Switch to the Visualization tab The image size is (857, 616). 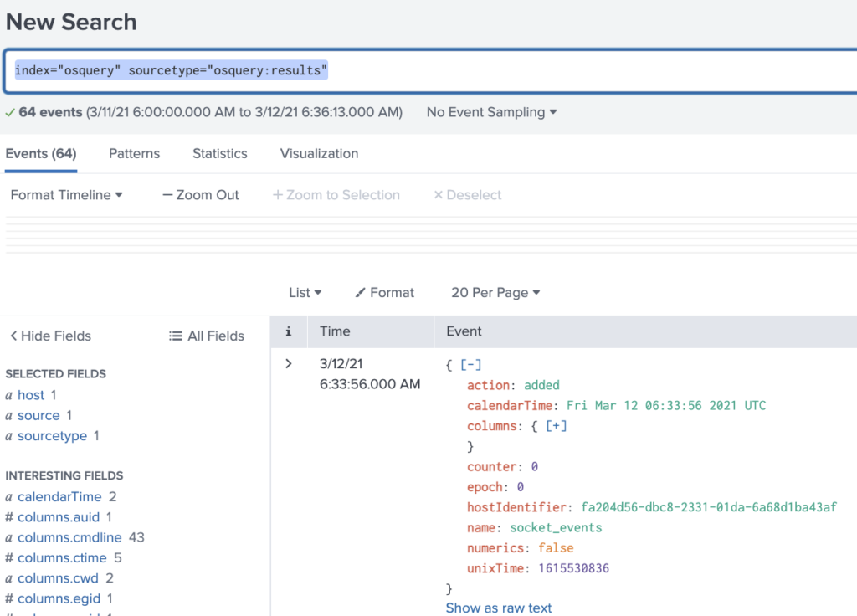point(318,153)
